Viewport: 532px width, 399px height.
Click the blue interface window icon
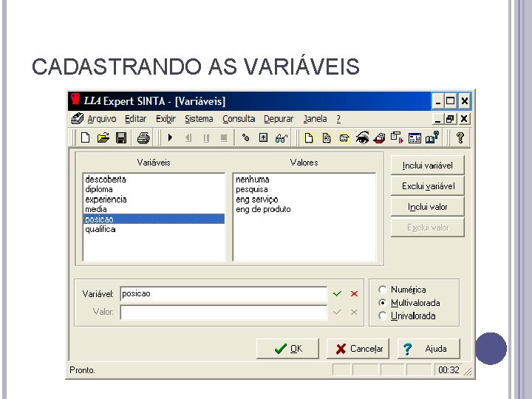pos(415,138)
